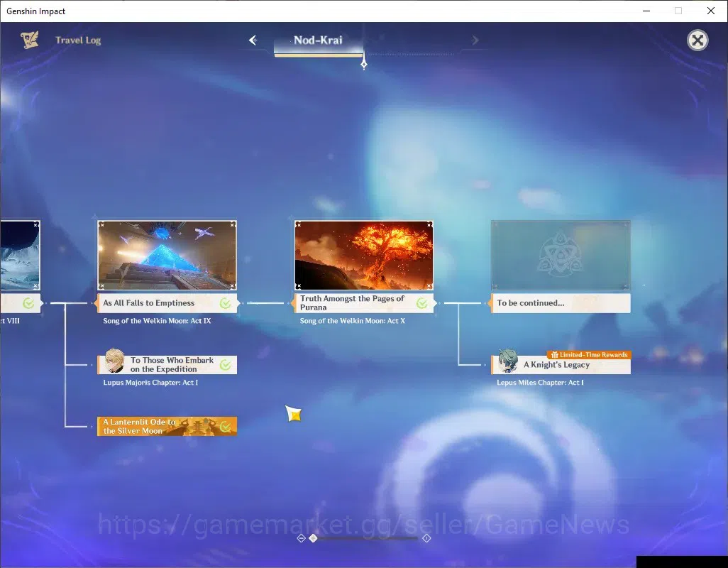Open A Knight's Legacy story quest
The image size is (728, 568).
tap(561, 364)
